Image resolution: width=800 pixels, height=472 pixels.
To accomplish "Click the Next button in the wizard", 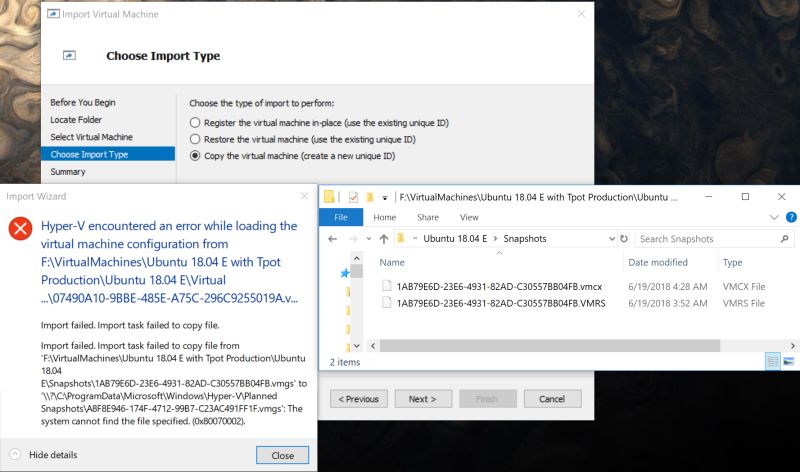I will pos(423,399).
